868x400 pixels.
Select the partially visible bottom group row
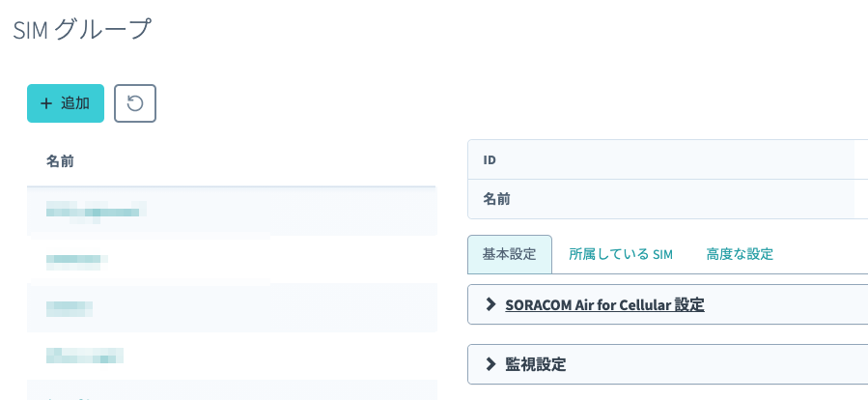[232, 390]
